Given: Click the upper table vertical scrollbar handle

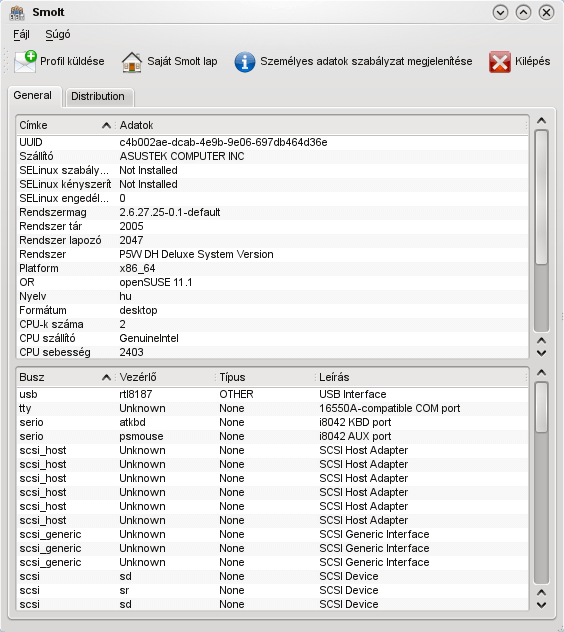Looking at the screenshot, I should (x=541, y=198).
